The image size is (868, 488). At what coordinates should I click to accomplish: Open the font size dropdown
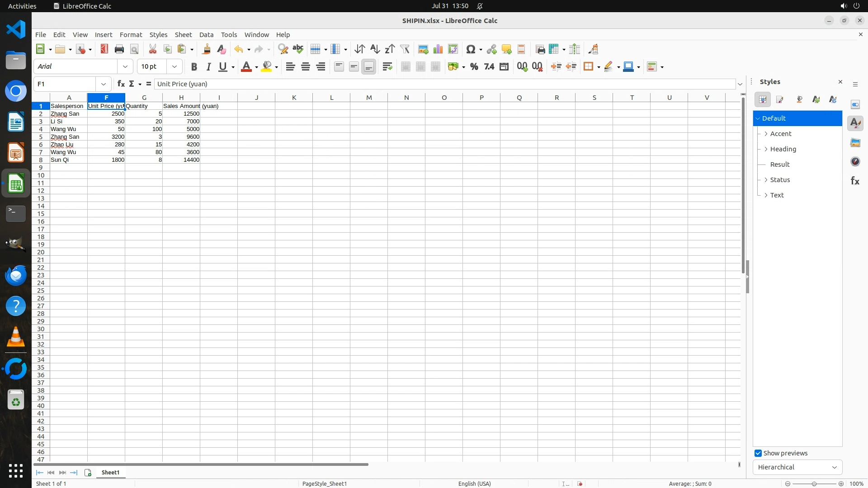point(175,67)
